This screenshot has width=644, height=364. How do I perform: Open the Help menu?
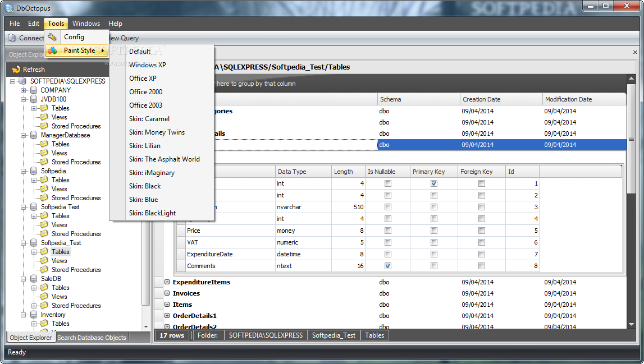point(116,24)
